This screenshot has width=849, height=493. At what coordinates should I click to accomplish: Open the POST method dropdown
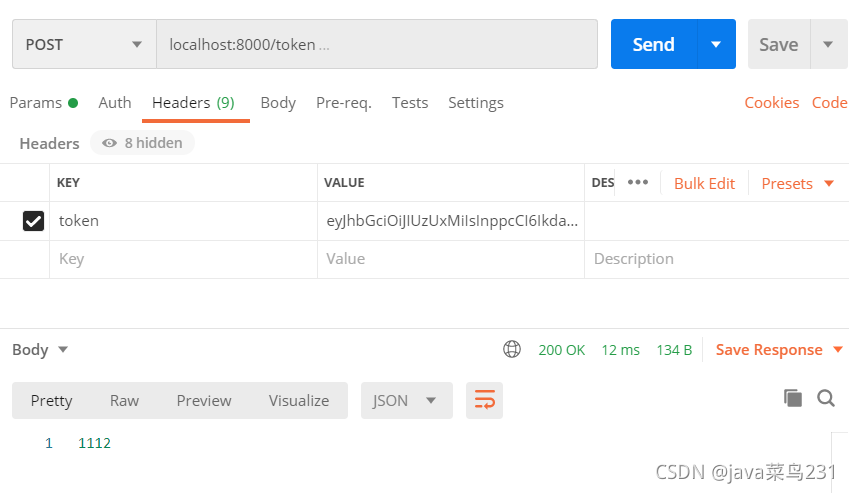click(84, 44)
